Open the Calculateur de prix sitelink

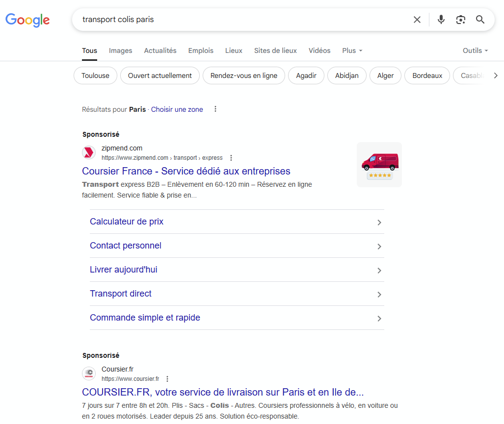pos(127,222)
